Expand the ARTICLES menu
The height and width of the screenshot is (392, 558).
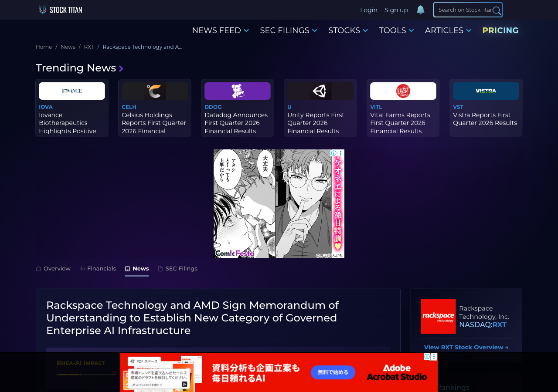click(x=448, y=30)
